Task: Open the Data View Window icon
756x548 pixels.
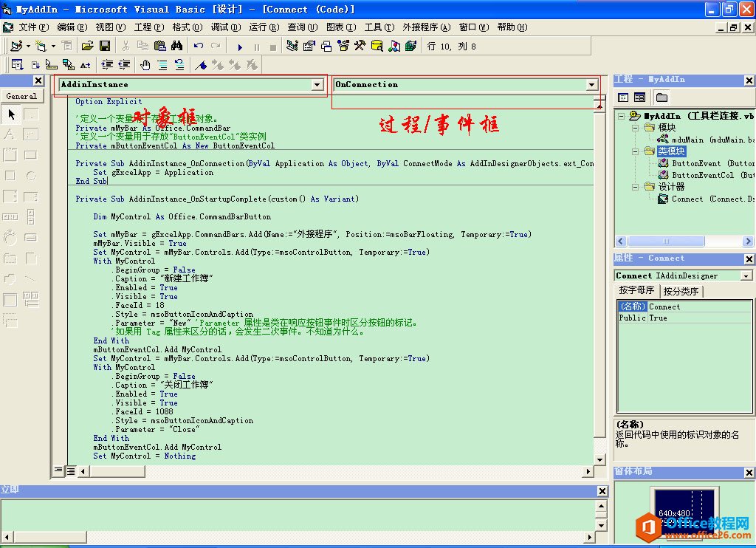Action: 377,46
